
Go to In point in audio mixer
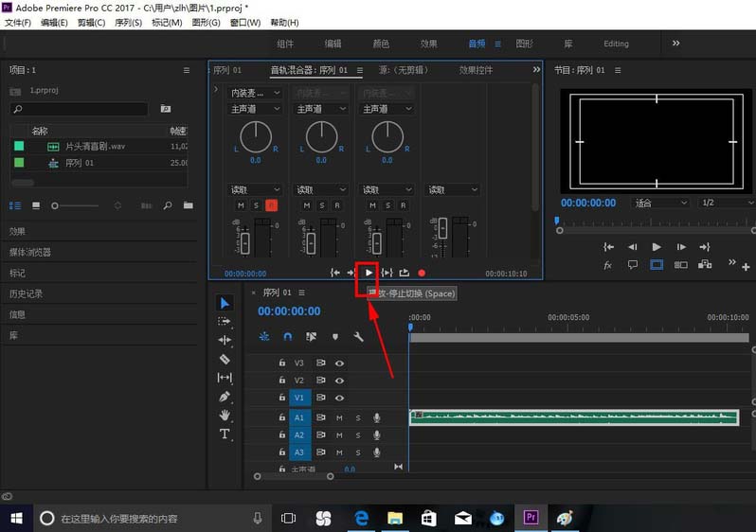pos(334,273)
